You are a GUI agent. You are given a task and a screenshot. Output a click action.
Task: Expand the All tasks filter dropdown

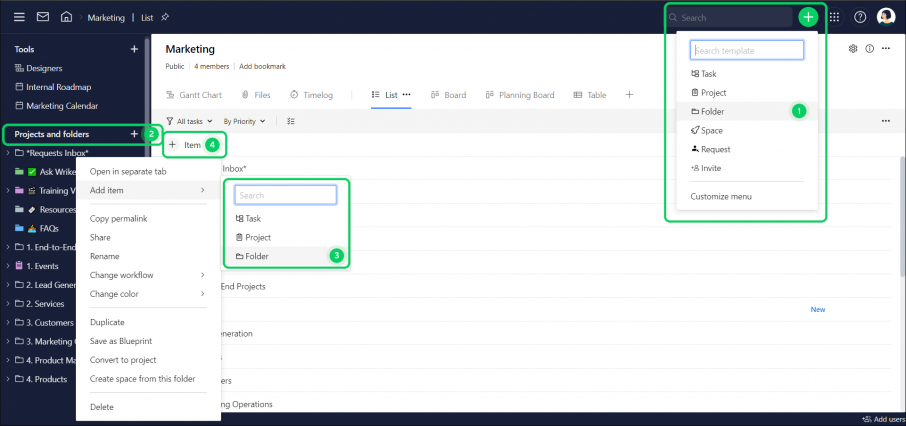coord(190,121)
